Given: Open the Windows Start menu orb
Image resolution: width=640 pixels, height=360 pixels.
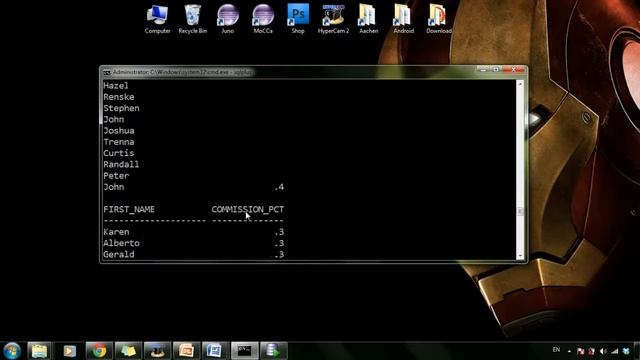Looking at the screenshot, I should [12, 351].
